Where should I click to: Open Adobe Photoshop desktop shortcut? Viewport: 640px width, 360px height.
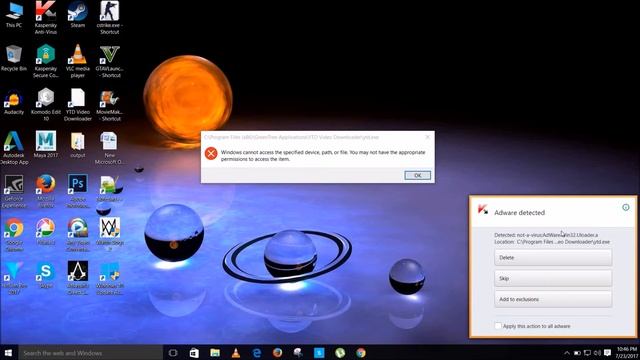coord(78,191)
